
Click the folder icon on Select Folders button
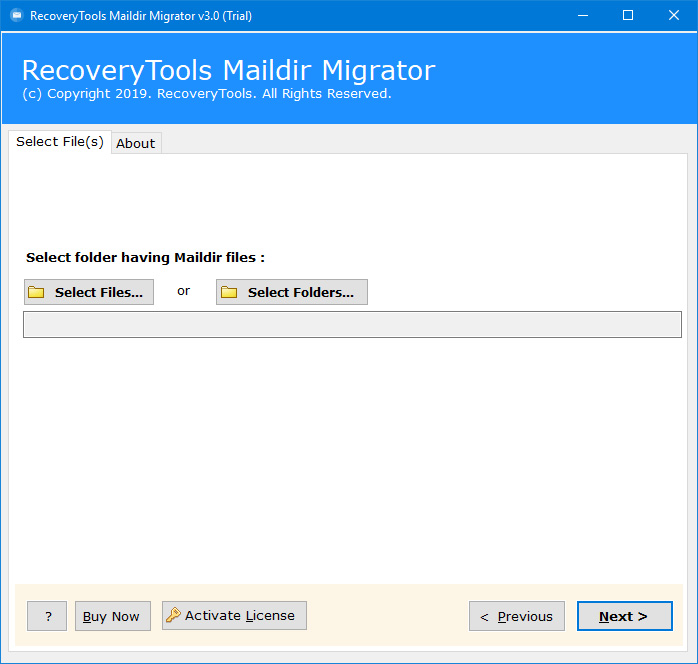(x=229, y=292)
